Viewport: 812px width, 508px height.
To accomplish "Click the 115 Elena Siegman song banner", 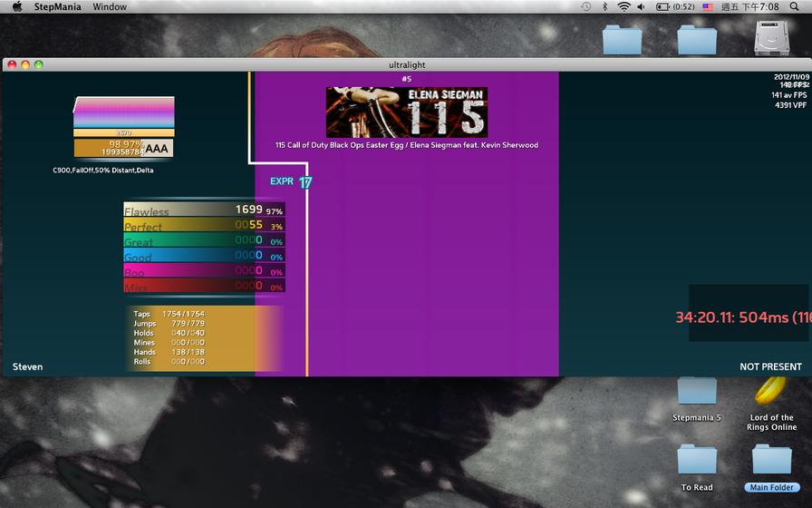I will pyautogui.click(x=407, y=112).
